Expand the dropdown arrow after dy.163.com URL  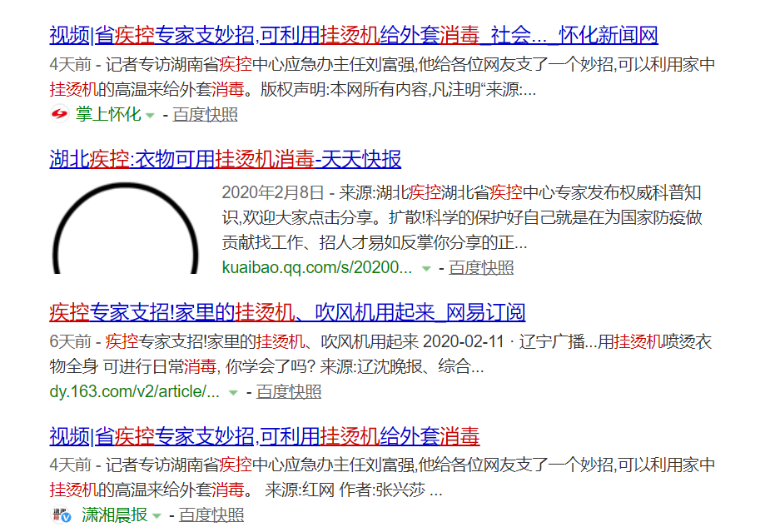tap(233, 393)
